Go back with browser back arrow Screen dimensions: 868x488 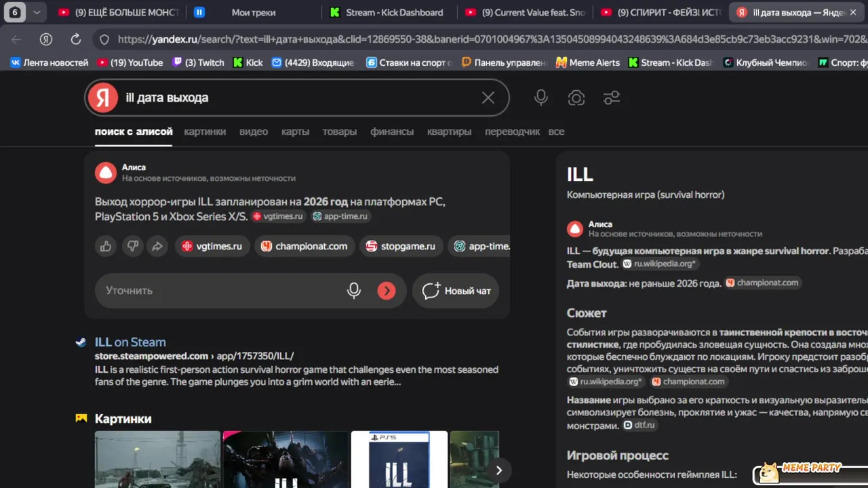click(16, 39)
